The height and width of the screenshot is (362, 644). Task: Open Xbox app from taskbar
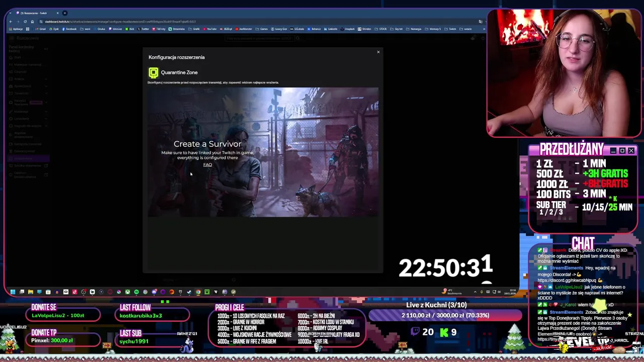tap(128, 292)
